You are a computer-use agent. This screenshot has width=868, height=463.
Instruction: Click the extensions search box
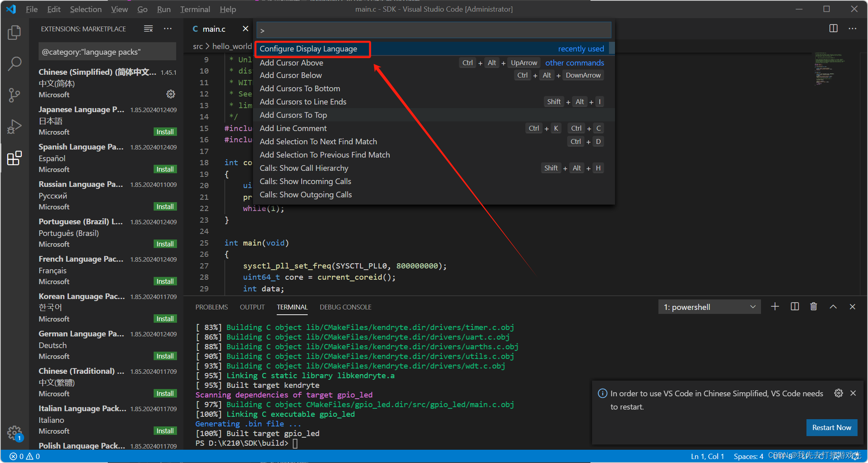pyautogui.click(x=107, y=52)
